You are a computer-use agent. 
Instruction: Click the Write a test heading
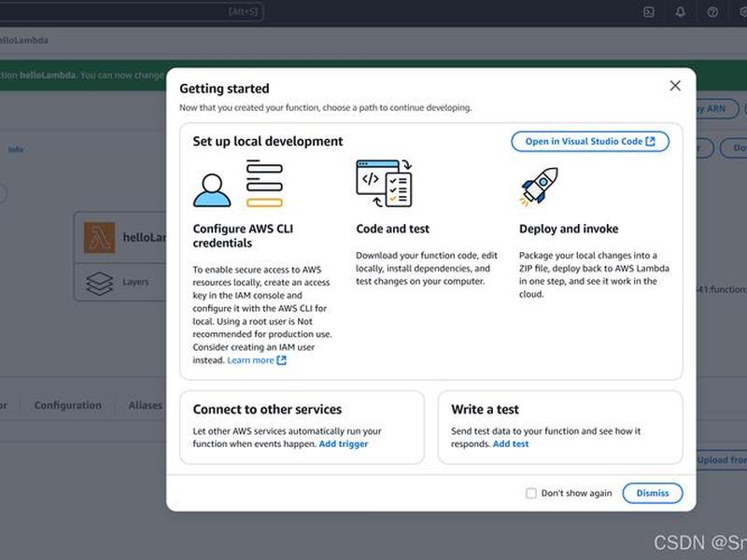click(x=485, y=410)
